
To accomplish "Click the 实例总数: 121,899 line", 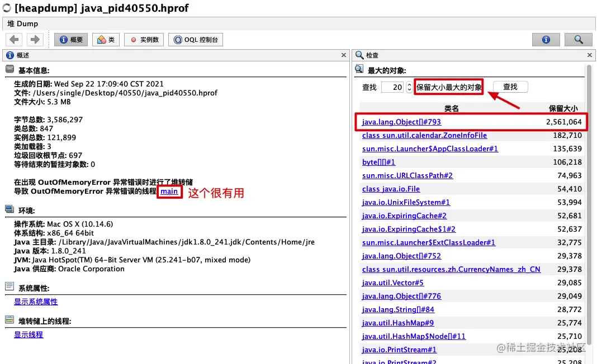I will coord(45,137).
